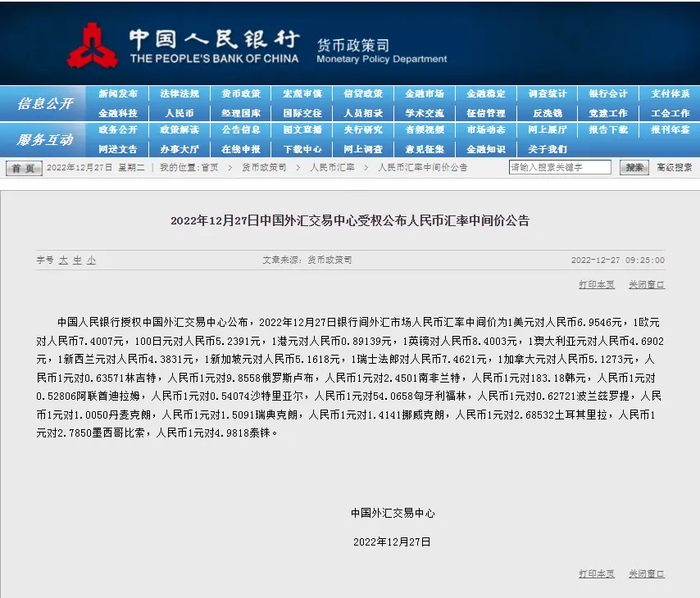This screenshot has width=700, height=598.
Task: Click the bottom 关闭窗口 close window link
Action: click(x=647, y=573)
